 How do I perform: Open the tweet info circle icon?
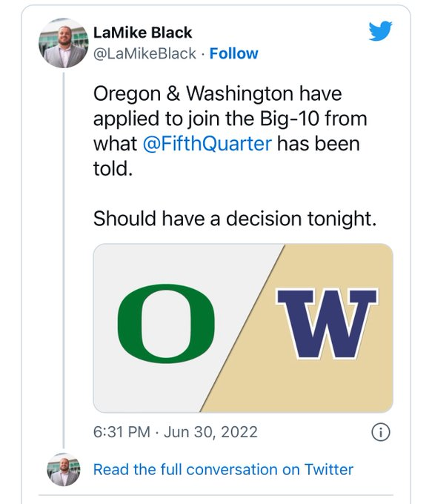click(381, 432)
